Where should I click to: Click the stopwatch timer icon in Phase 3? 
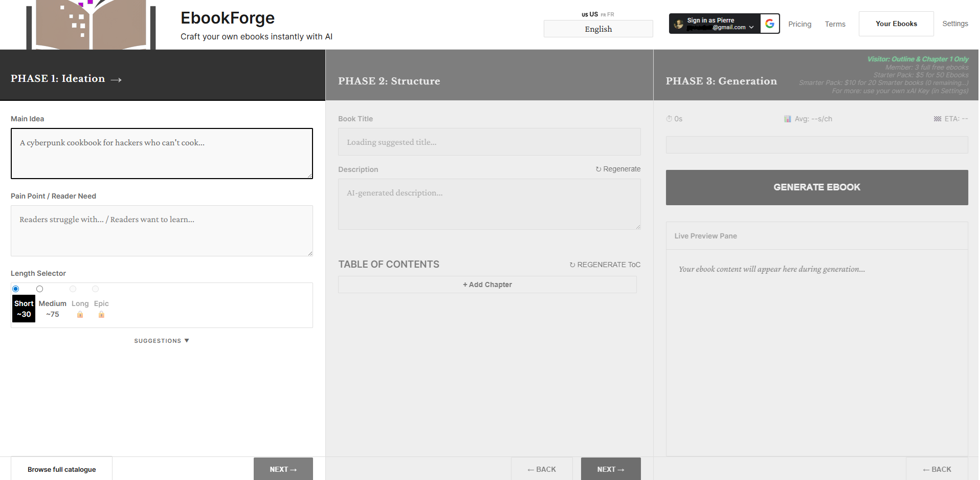click(x=669, y=118)
